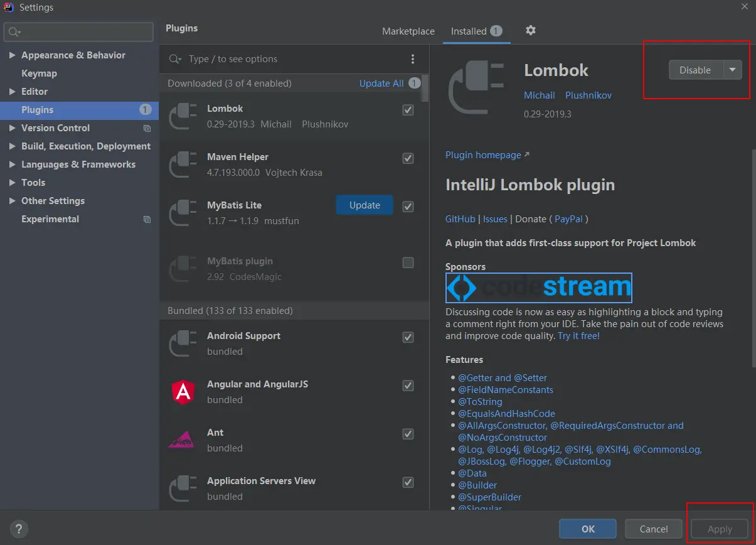756x545 pixels.
Task: Click the Android Support plugin icon
Action: pos(183,343)
